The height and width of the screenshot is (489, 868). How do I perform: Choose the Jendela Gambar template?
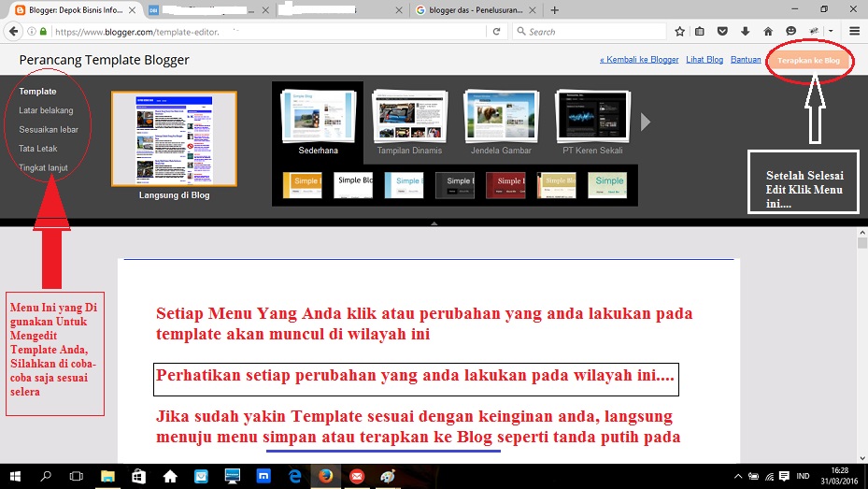(x=501, y=122)
